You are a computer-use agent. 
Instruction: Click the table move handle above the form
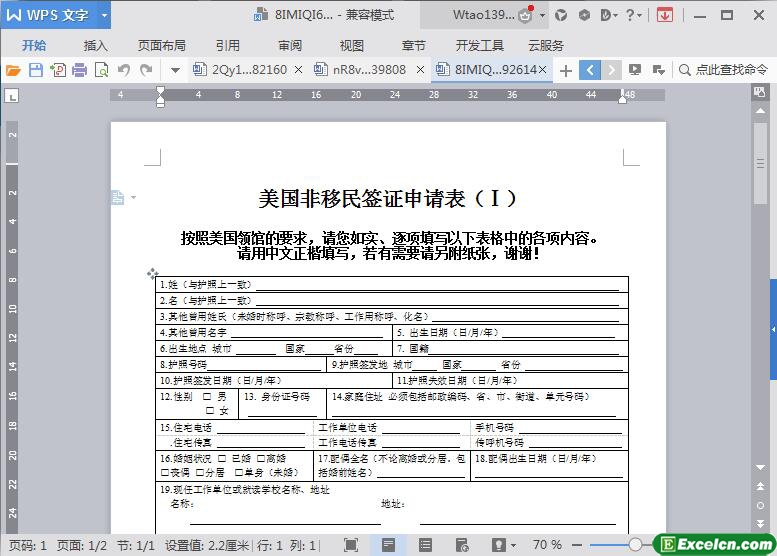[x=152, y=273]
